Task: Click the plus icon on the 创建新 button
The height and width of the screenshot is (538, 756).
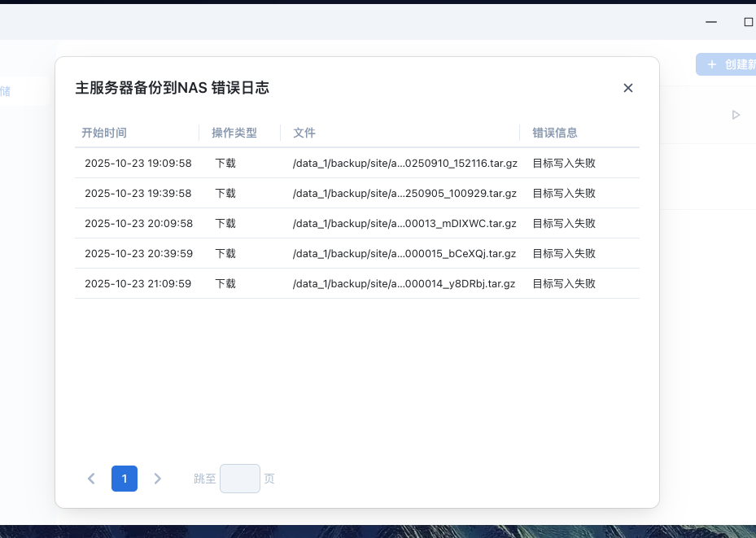Action: 712,64
